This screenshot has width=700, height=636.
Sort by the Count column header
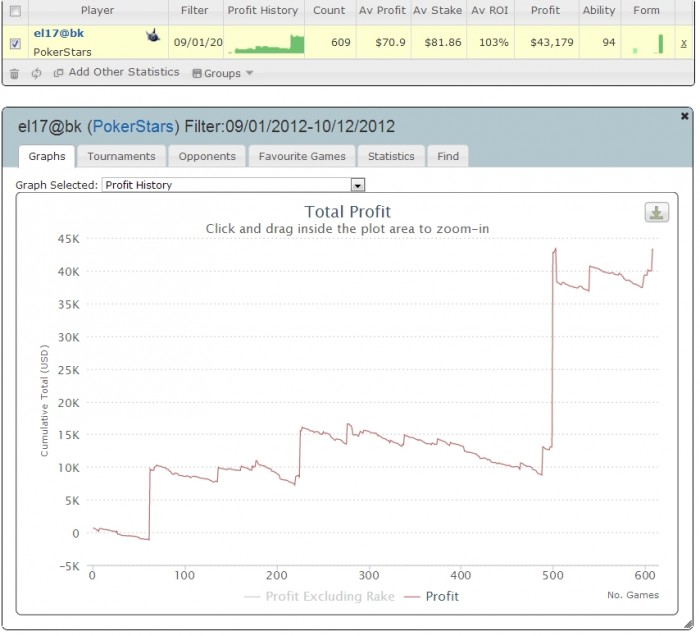click(329, 10)
